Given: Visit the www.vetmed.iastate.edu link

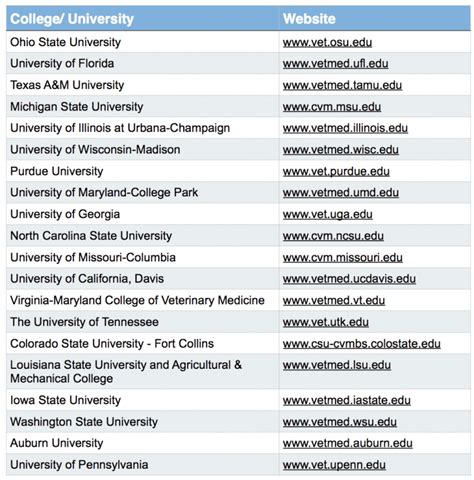Looking at the screenshot, I should [x=347, y=400].
